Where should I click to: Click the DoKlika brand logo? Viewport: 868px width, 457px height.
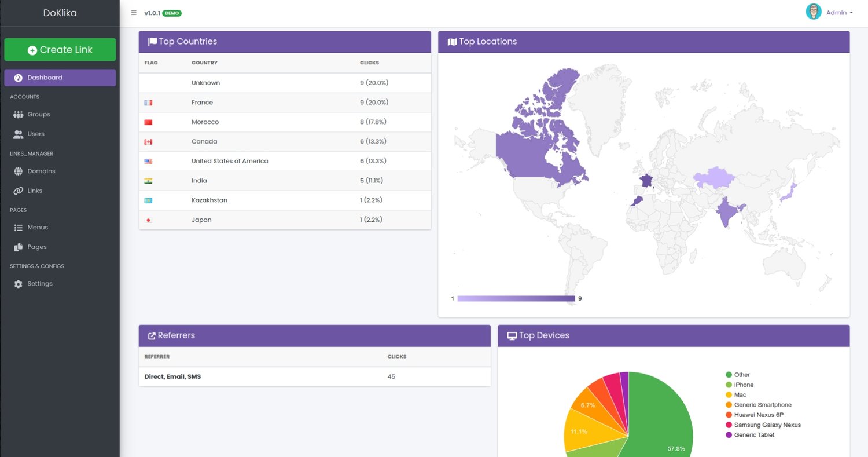coord(60,13)
